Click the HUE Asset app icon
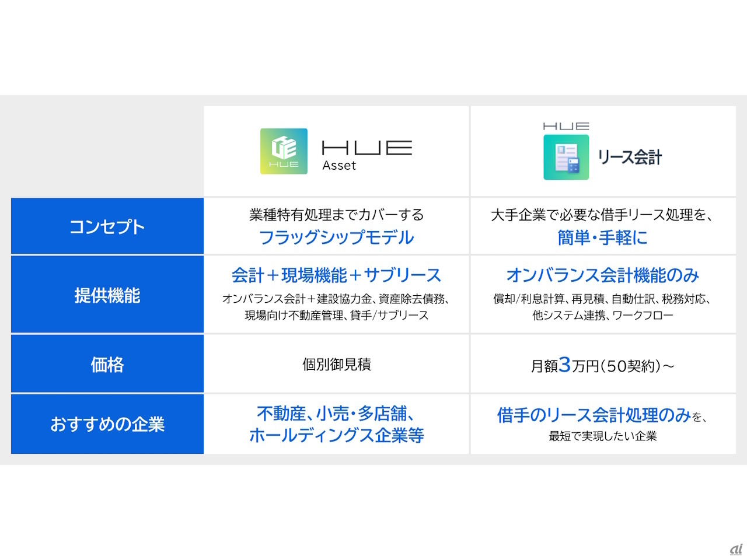 pos(284,151)
